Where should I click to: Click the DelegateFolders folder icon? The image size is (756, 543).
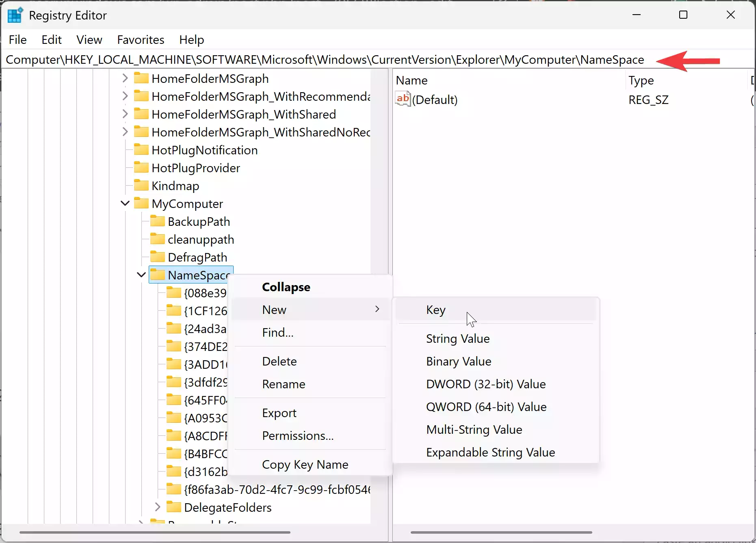click(174, 507)
